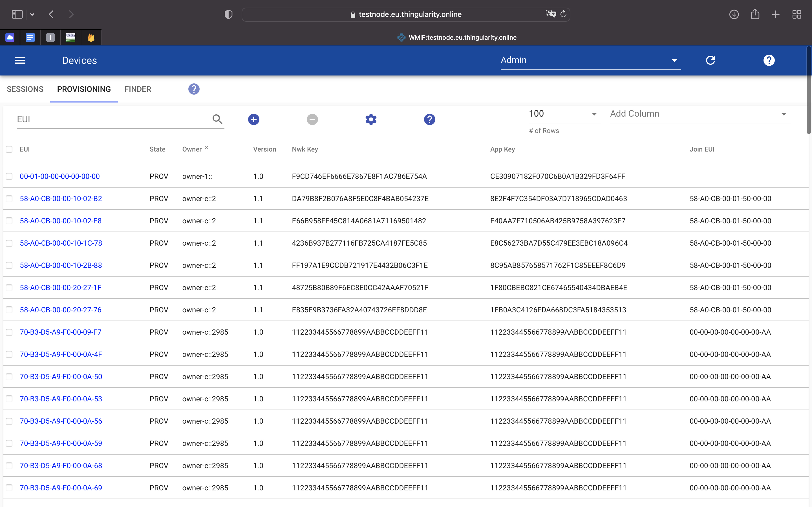Image resolution: width=812 pixels, height=507 pixels.
Task: Switch to the FINDER tab
Action: [138, 89]
